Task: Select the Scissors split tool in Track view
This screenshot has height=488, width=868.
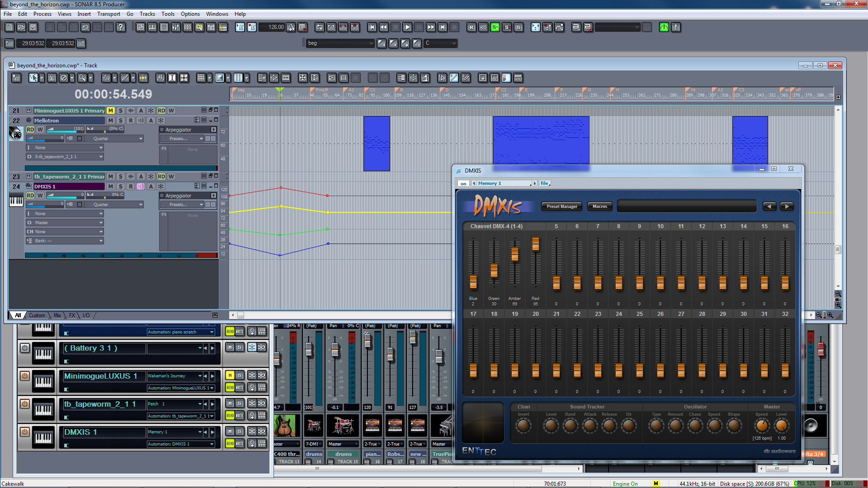Action: (x=52, y=78)
